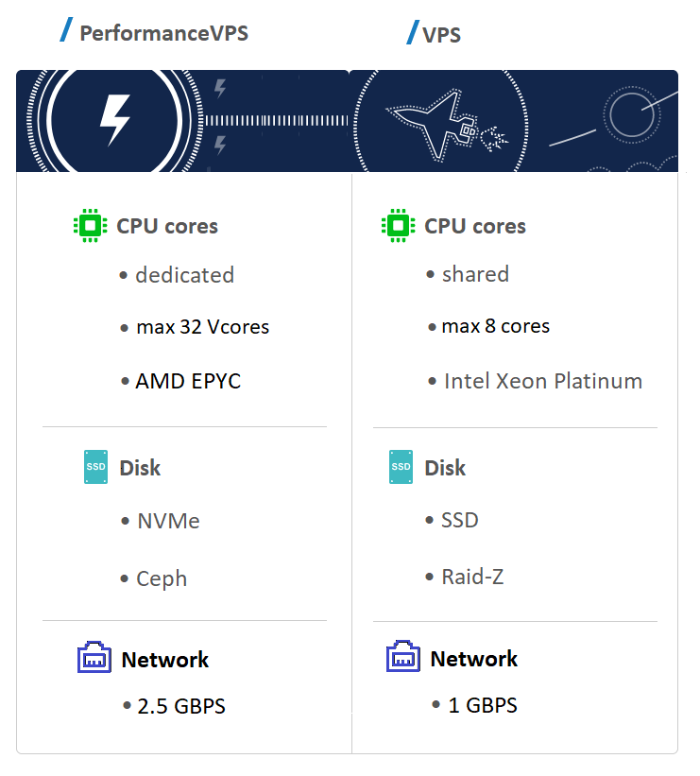Click the "1 GBPS" network speed
Image resolution: width=700 pixels, height=776 pixels.
pyautogui.click(x=483, y=705)
